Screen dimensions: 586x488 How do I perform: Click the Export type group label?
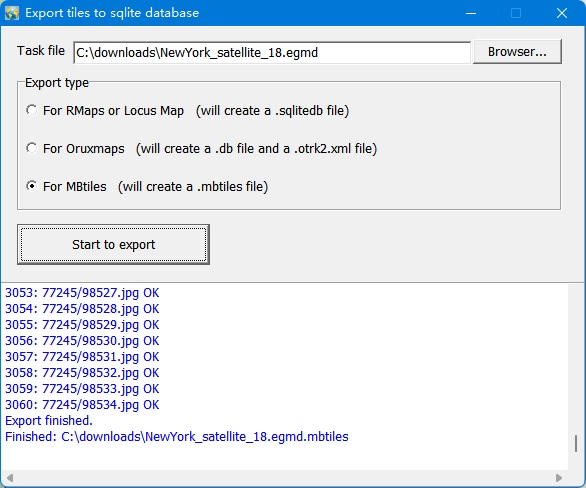click(57, 83)
